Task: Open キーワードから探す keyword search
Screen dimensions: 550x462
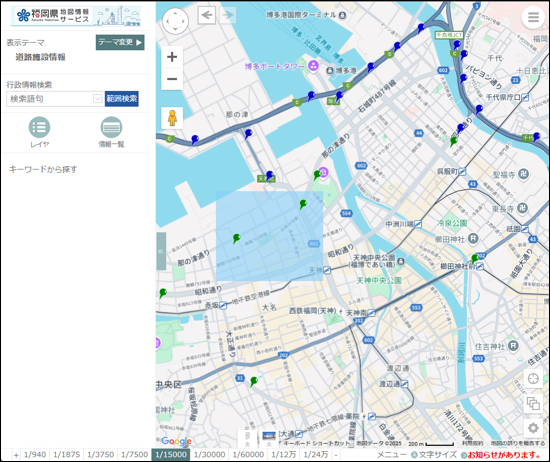Action: point(43,169)
